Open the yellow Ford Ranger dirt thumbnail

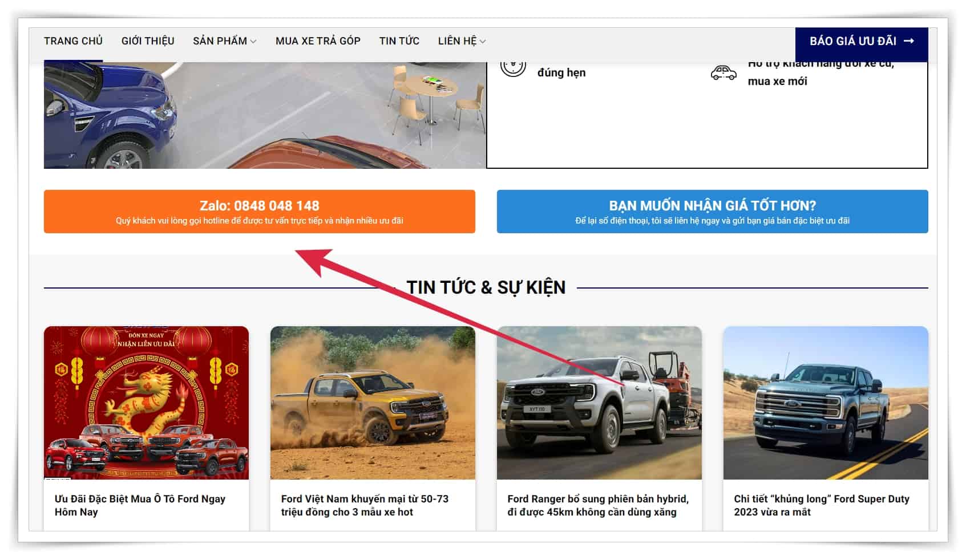click(x=373, y=403)
